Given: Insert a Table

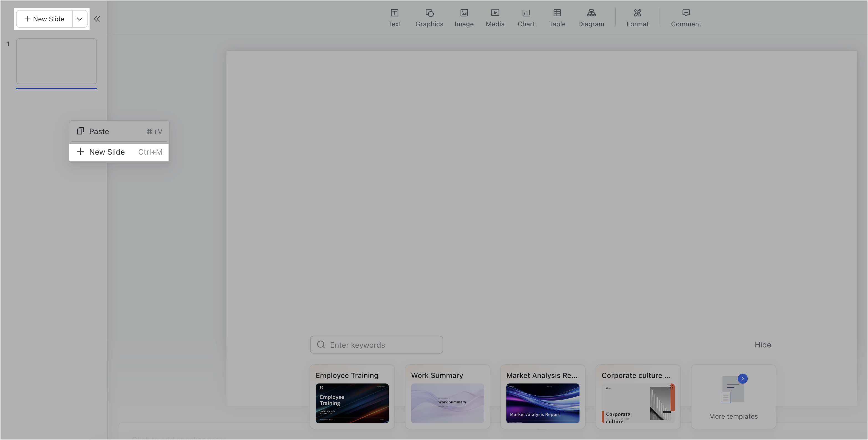Looking at the screenshot, I should (x=557, y=18).
